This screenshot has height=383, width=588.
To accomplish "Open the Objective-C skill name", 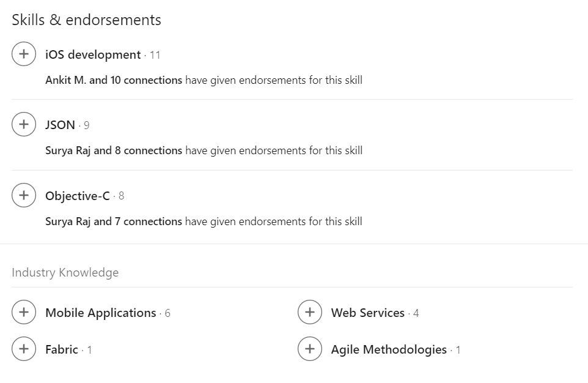I will 78,196.
